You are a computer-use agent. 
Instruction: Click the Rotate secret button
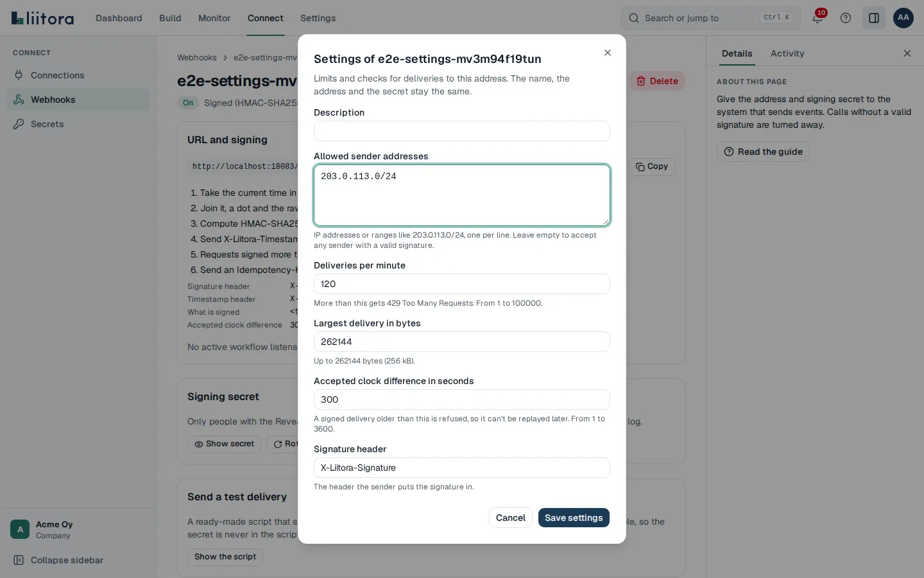[x=282, y=444]
